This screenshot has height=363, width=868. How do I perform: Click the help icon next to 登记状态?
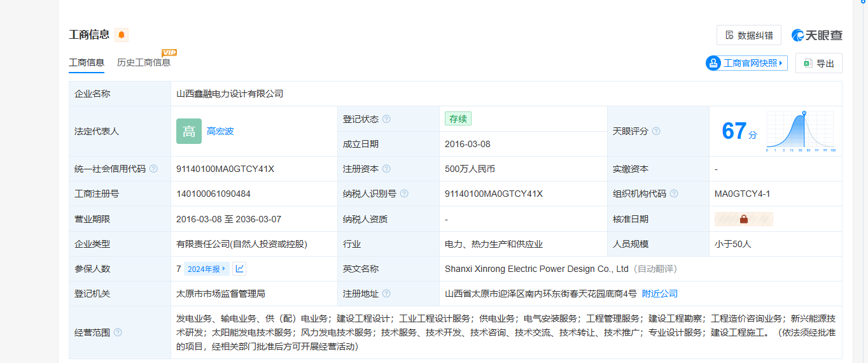[x=386, y=119]
